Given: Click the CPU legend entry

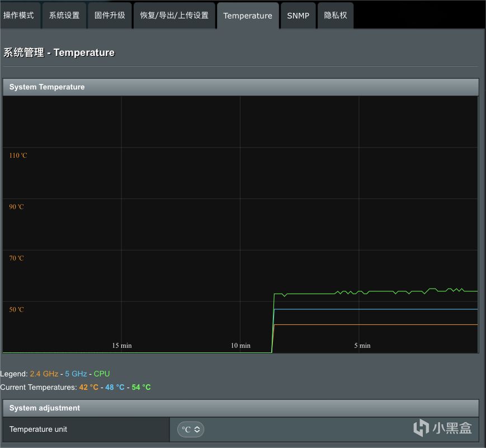Looking at the screenshot, I should click(102, 374).
